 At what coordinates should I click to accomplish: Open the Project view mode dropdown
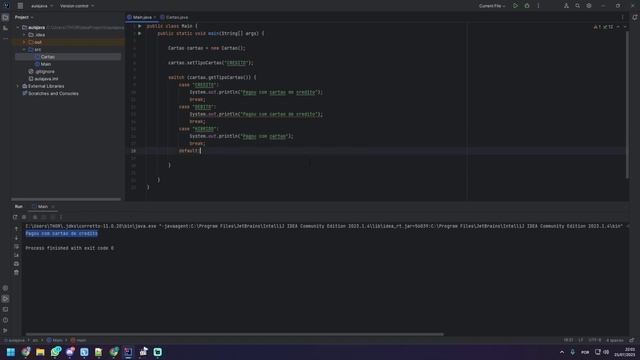[x=24, y=18]
